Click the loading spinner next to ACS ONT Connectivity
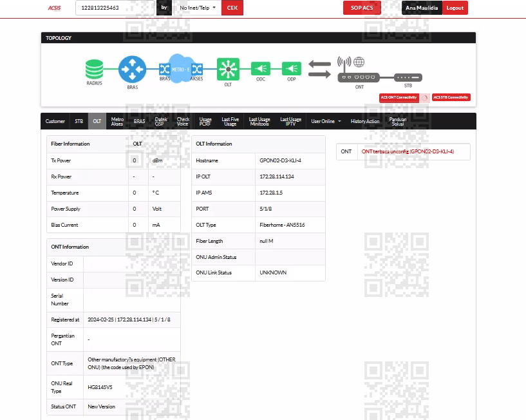The height and width of the screenshot is (420, 526). (425, 98)
